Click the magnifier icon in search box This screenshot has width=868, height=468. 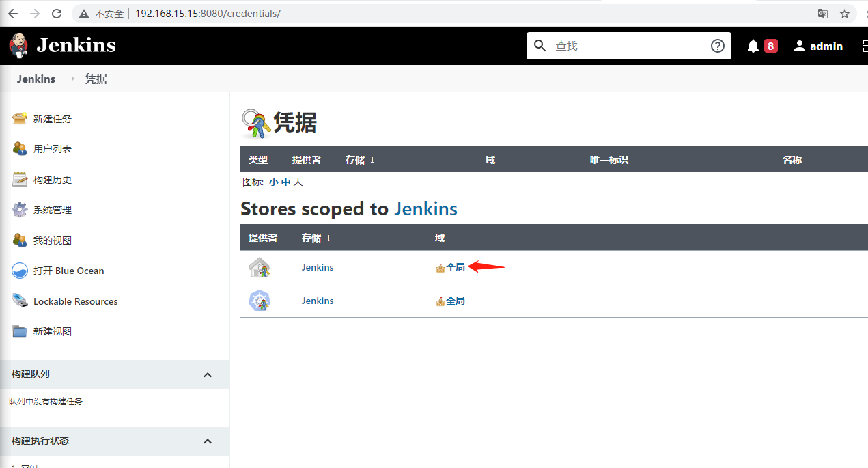tap(540, 46)
